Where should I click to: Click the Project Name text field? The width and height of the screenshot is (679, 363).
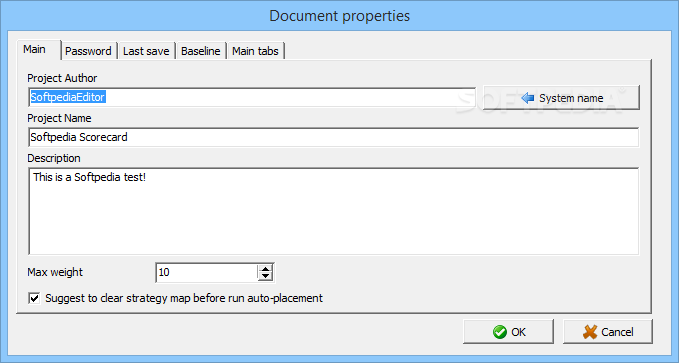click(x=333, y=137)
